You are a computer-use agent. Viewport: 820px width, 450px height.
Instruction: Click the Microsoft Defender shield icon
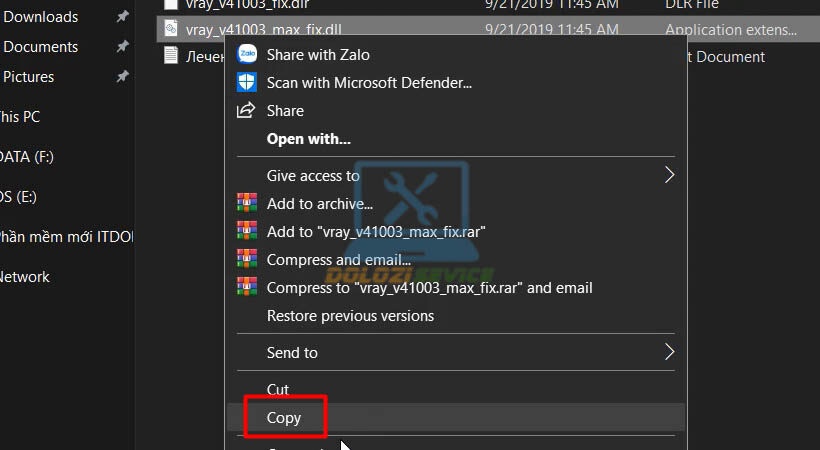pyautogui.click(x=247, y=83)
